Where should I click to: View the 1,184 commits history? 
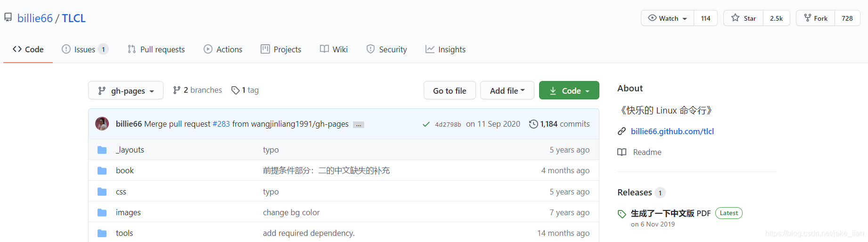tap(559, 124)
